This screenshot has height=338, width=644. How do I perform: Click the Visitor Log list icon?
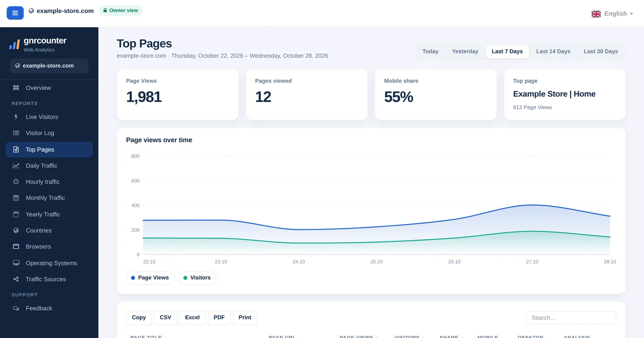coord(16,133)
